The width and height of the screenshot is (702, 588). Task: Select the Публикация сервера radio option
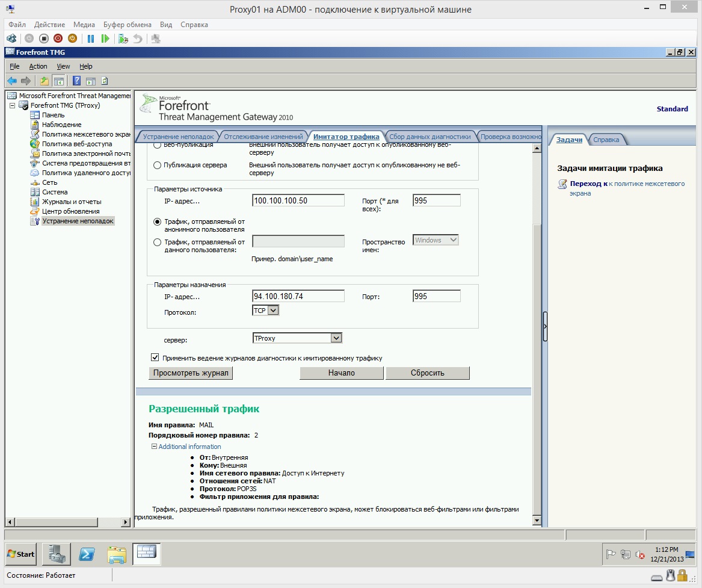157,166
